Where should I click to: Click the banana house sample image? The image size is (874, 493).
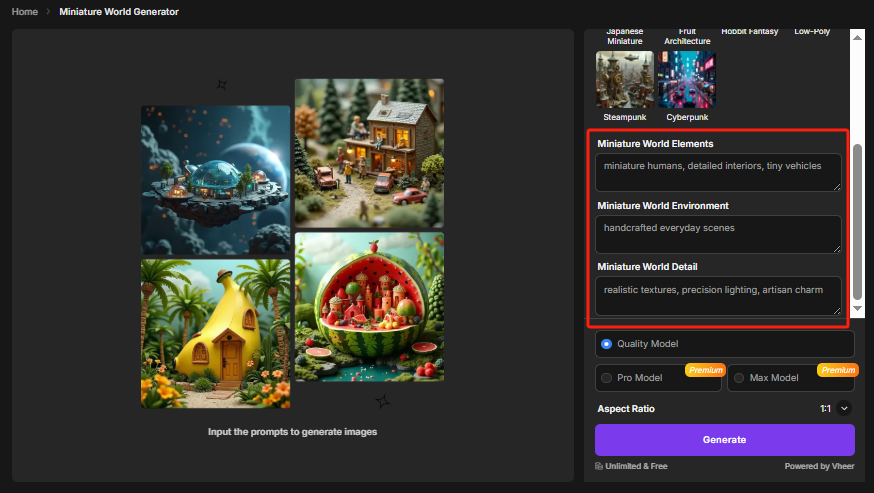(215, 333)
